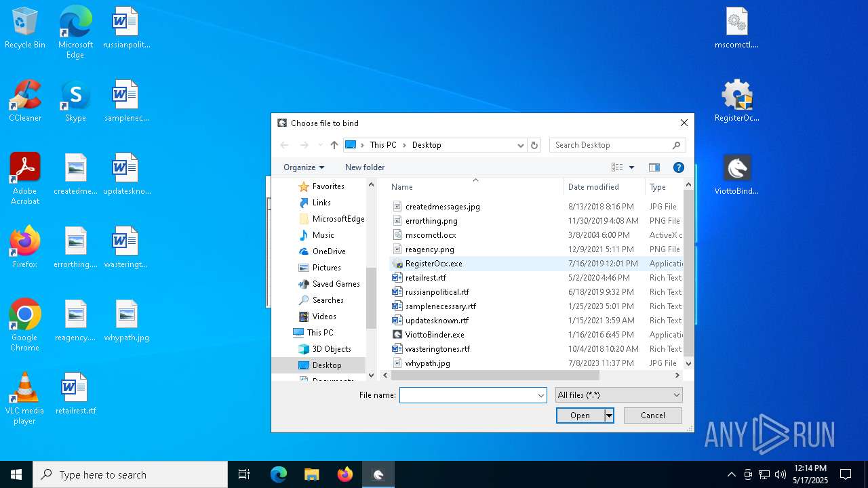Open Task View on taskbar
The image size is (868, 488).
tap(244, 474)
